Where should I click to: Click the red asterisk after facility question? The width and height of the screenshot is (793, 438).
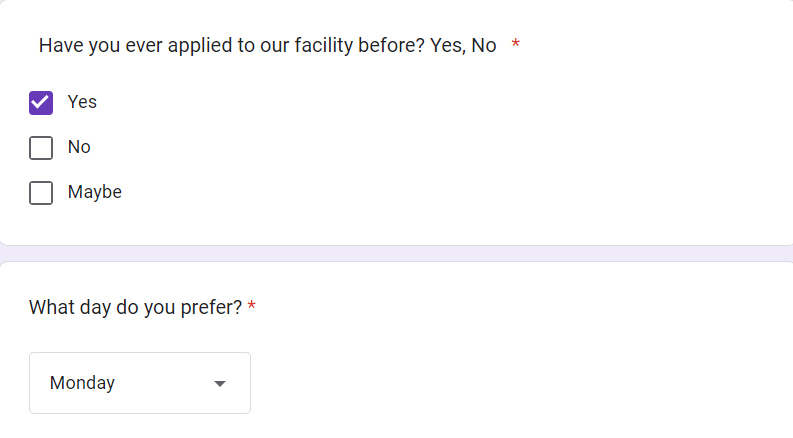click(x=516, y=46)
